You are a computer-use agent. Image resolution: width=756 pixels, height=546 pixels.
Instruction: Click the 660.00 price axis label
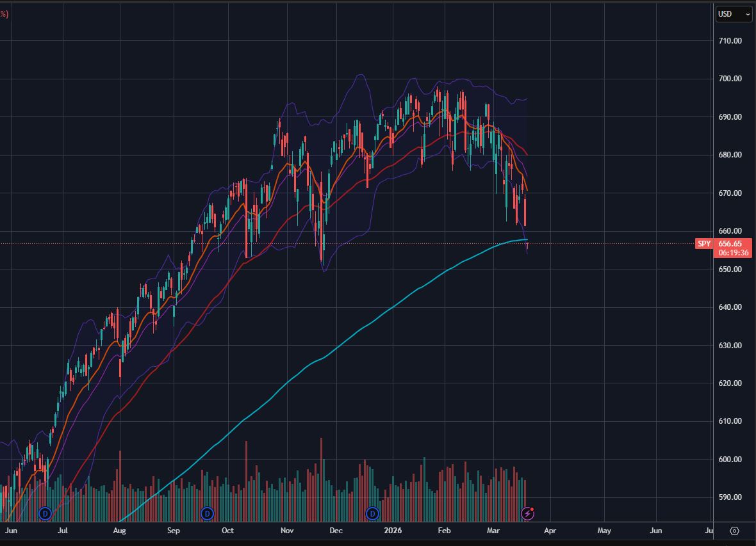tap(730, 231)
